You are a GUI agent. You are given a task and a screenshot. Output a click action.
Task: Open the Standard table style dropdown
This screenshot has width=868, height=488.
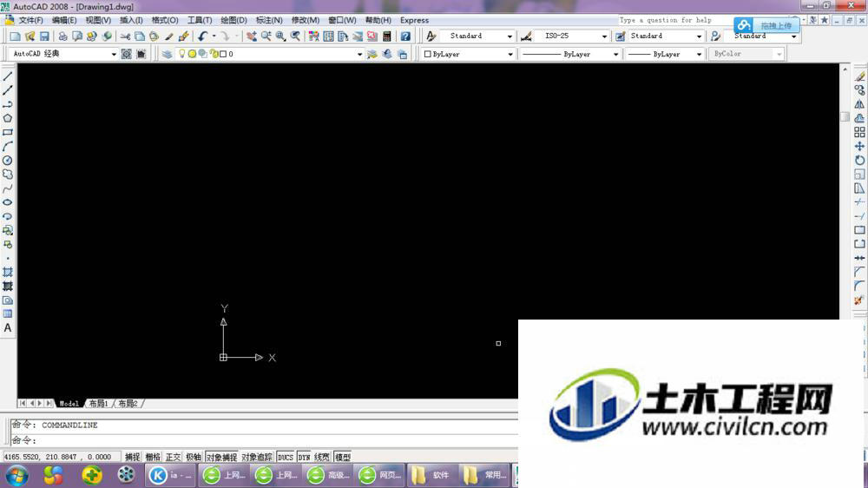(699, 36)
